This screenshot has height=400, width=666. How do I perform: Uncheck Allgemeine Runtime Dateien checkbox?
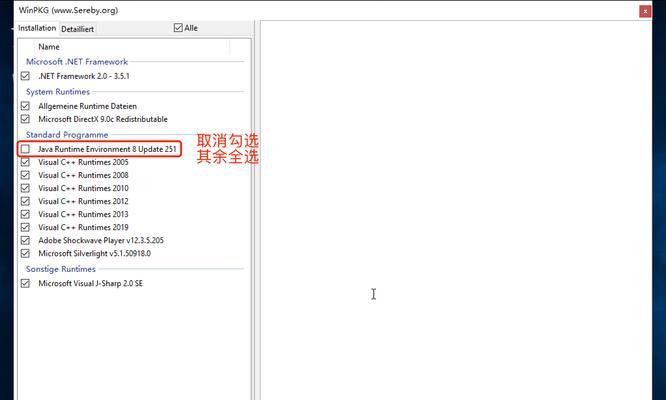25,106
